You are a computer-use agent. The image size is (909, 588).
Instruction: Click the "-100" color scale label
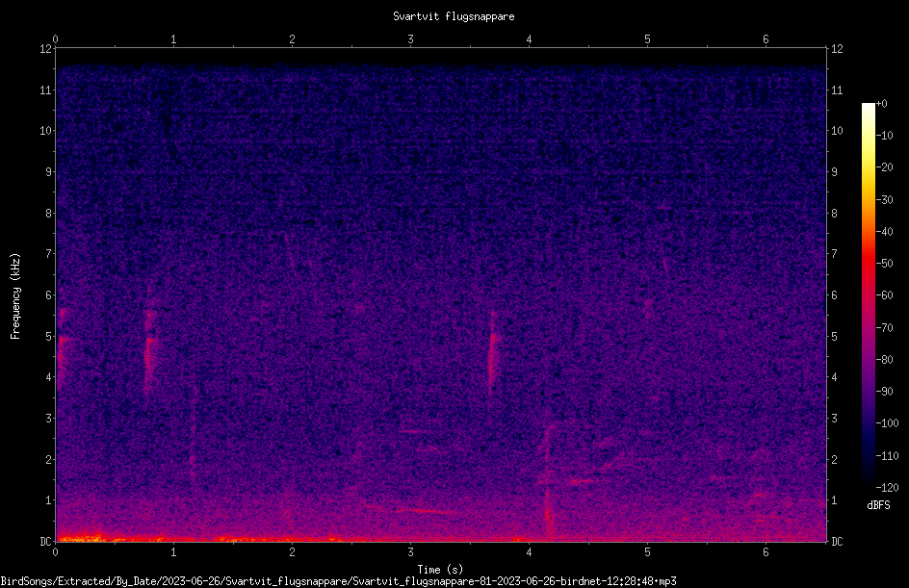tap(887, 423)
